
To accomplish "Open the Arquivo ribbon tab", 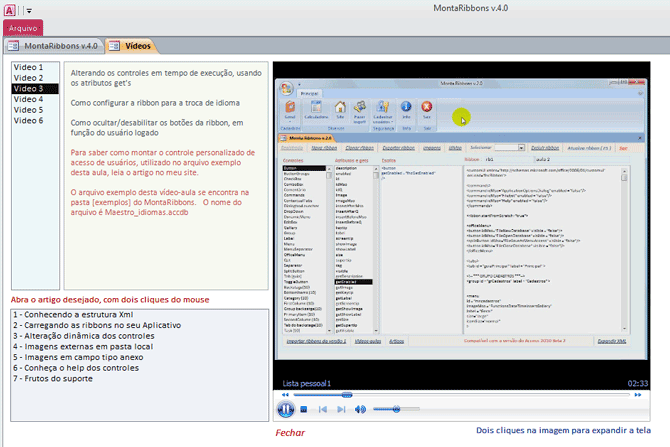I will (22, 28).
